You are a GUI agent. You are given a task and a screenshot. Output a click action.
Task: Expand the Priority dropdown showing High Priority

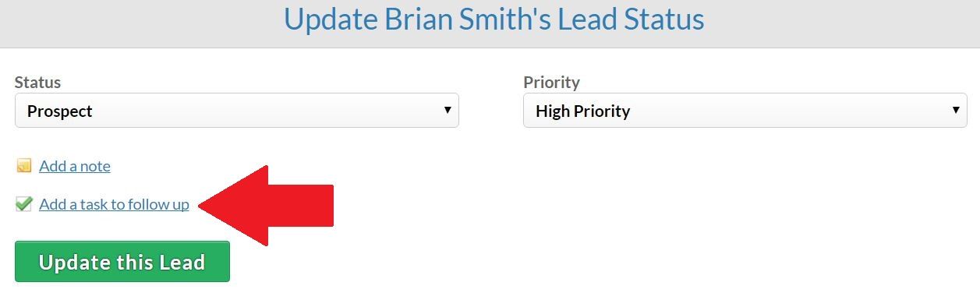pos(745,111)
